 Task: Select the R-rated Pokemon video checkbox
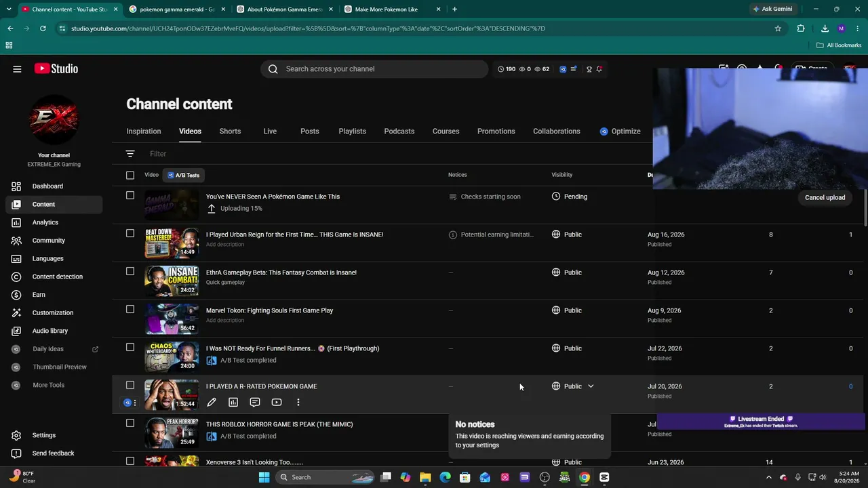pos(130,385)
